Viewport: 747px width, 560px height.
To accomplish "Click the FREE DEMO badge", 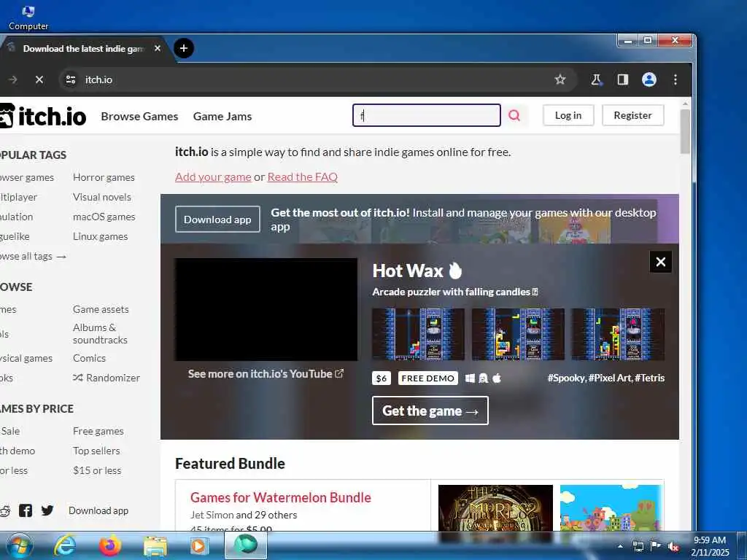I will 427,378.
